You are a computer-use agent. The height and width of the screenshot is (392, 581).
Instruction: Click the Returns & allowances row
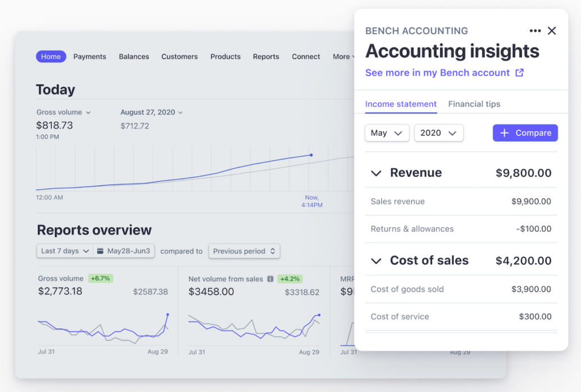click(461, 229)
